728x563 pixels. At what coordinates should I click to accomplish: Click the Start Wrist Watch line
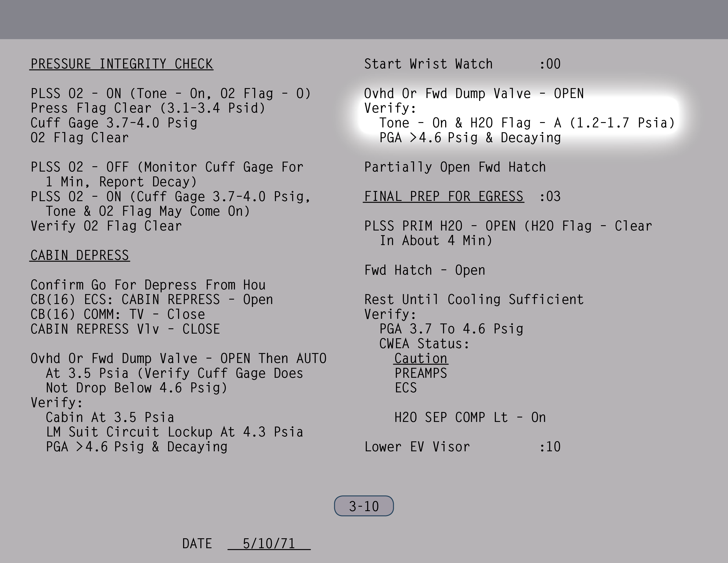tap(428, 64)
